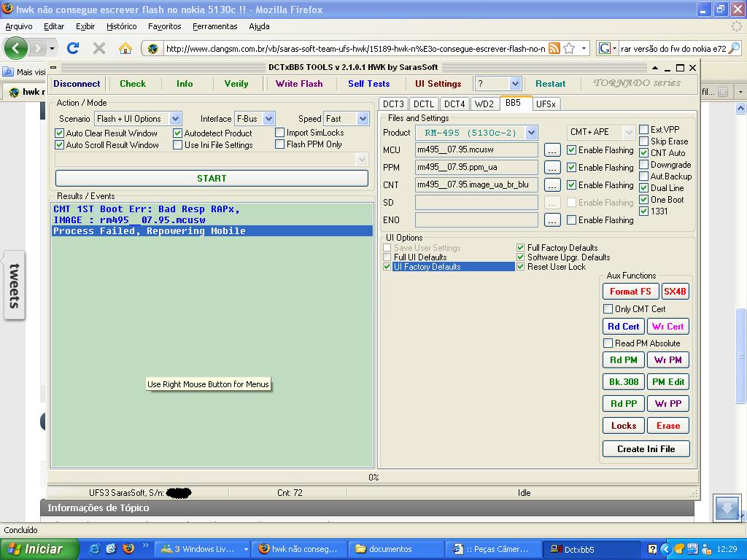Click the RSS feed icon in address bar
The height and width of the screenshot is (560, 747).
[554, 48]
